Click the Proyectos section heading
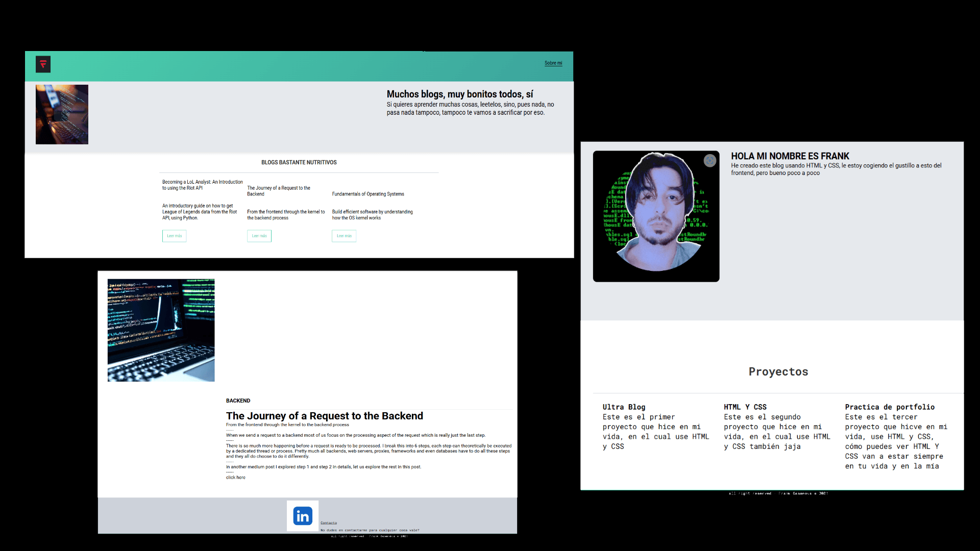 778,372
